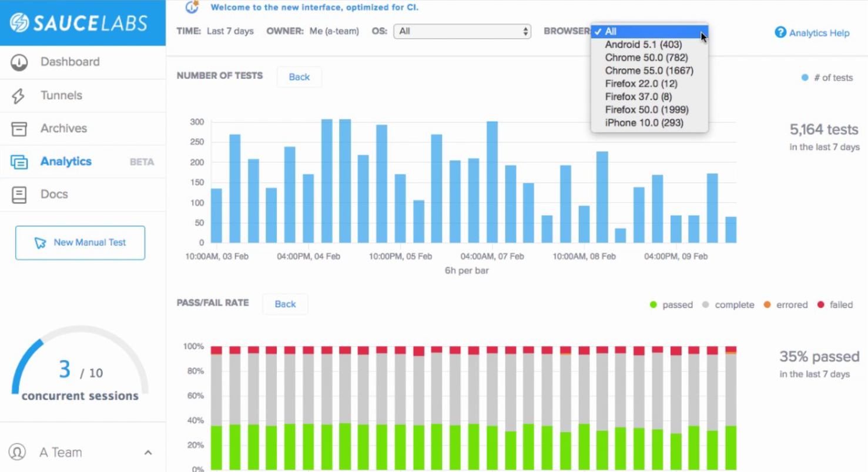Click the Analytics sidebar icon
The height and width of the screenshot is (472, 868).
tap(19, 162)
